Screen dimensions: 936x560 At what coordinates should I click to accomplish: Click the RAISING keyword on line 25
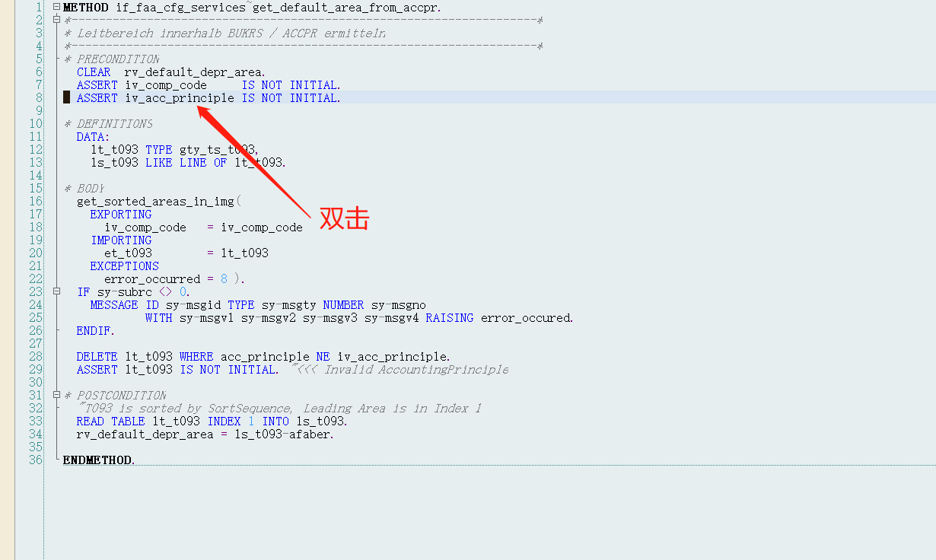450,317
